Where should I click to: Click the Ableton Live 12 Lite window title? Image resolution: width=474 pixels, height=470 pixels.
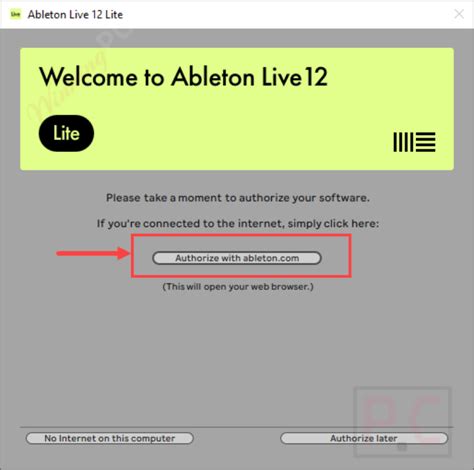pyautogui.click(x=75, y=14)
